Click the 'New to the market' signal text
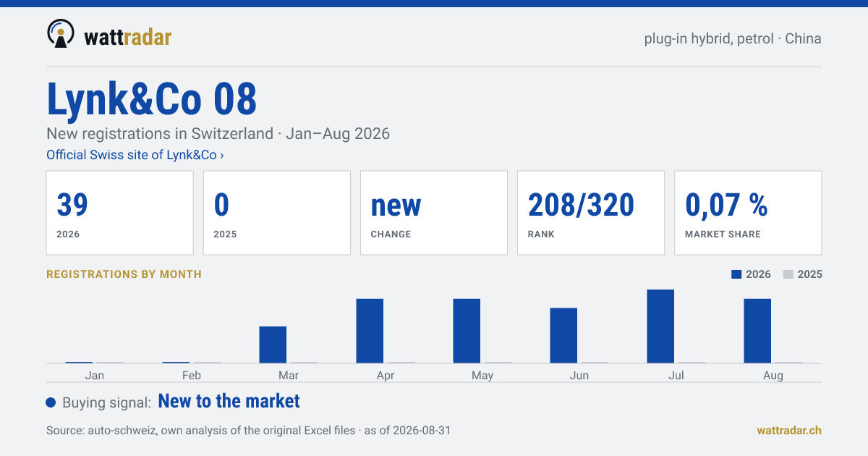 [229, 401]
